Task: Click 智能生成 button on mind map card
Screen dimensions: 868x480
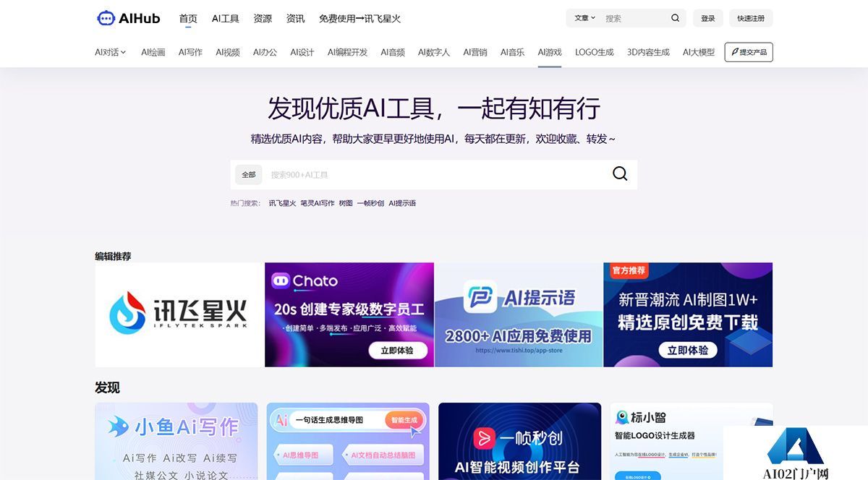Action: (405, 419)
